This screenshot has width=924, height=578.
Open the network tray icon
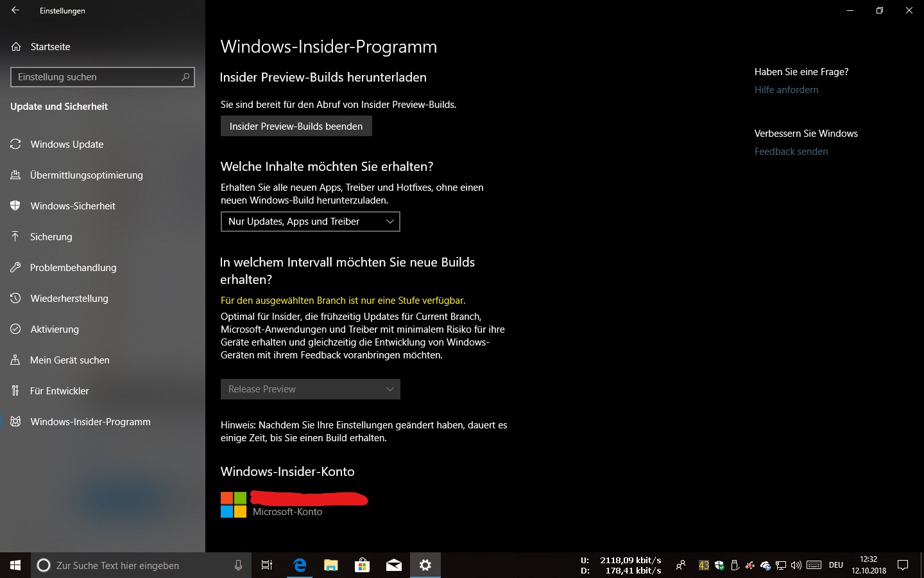[781, 565]
